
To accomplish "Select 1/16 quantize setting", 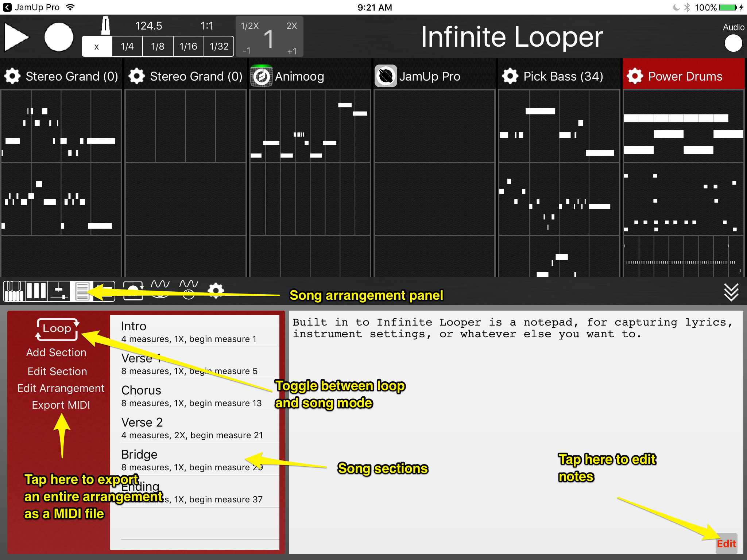I will (188, 47).
